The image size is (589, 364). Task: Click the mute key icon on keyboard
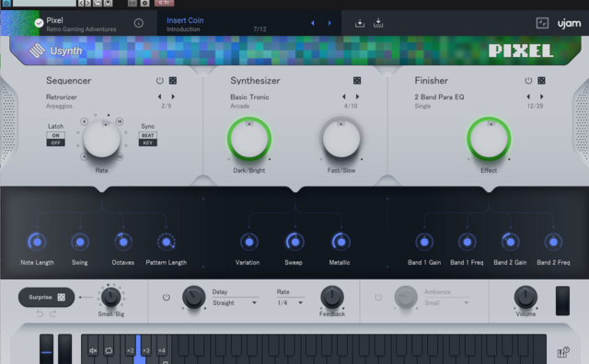coord(93,350)
